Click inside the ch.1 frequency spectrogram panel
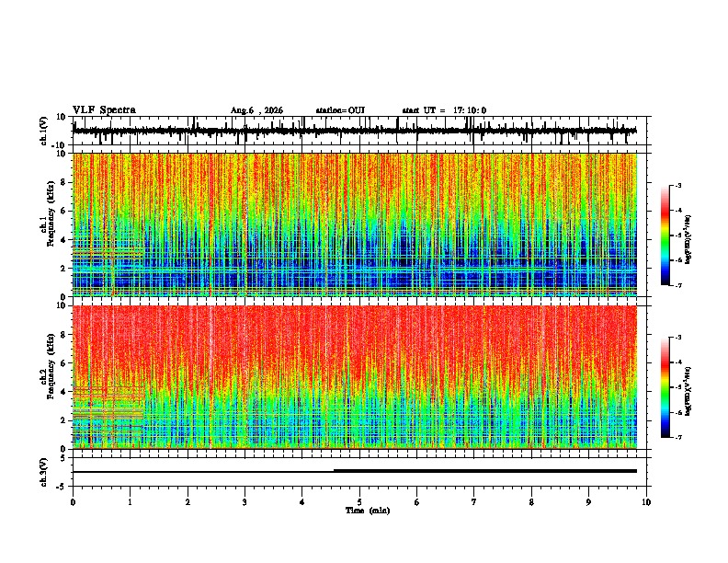Image resolution: width=728 pixels, height=563 pixels. point(361,224)
